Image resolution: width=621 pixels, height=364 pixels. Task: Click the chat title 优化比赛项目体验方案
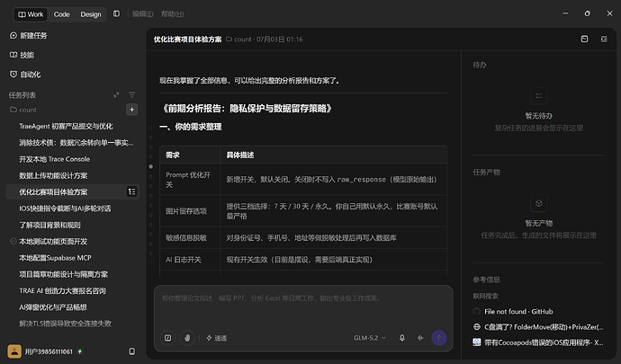click(188, 40)
